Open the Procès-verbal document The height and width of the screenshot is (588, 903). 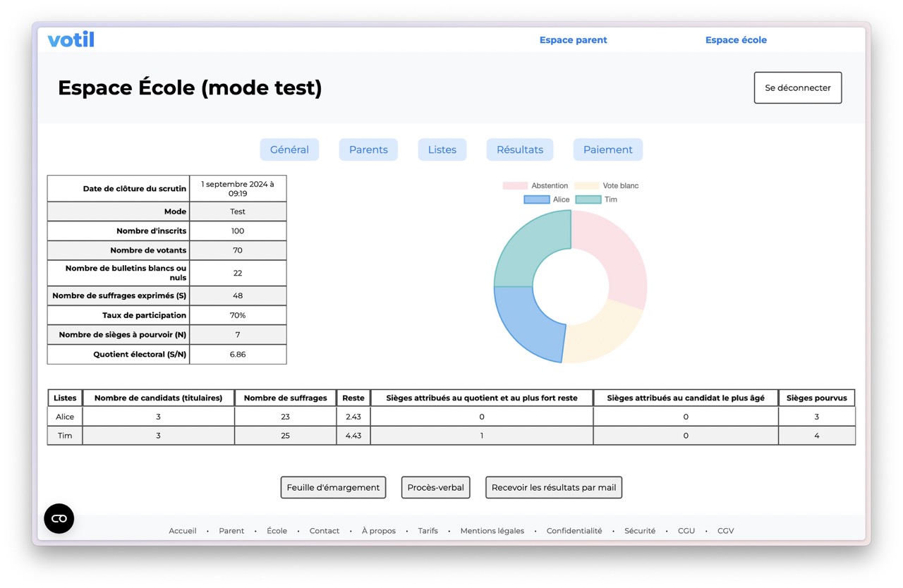click(436, 487)
